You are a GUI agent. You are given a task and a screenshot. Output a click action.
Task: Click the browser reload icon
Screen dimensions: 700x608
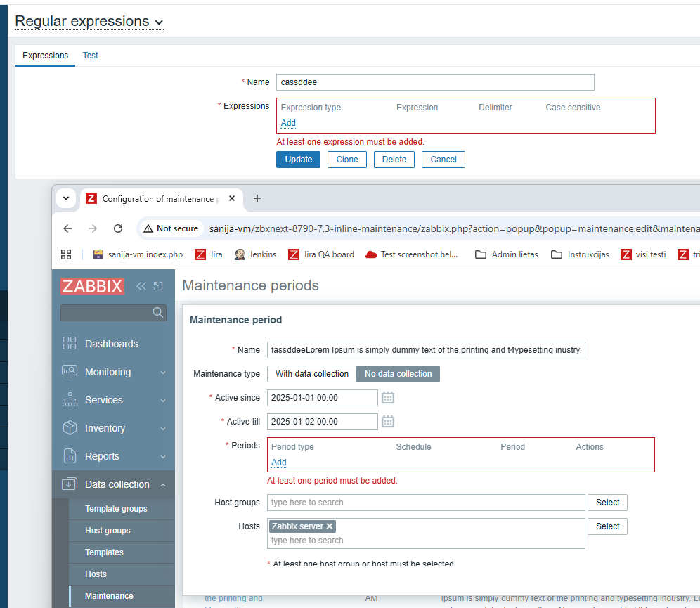point(118,228)
